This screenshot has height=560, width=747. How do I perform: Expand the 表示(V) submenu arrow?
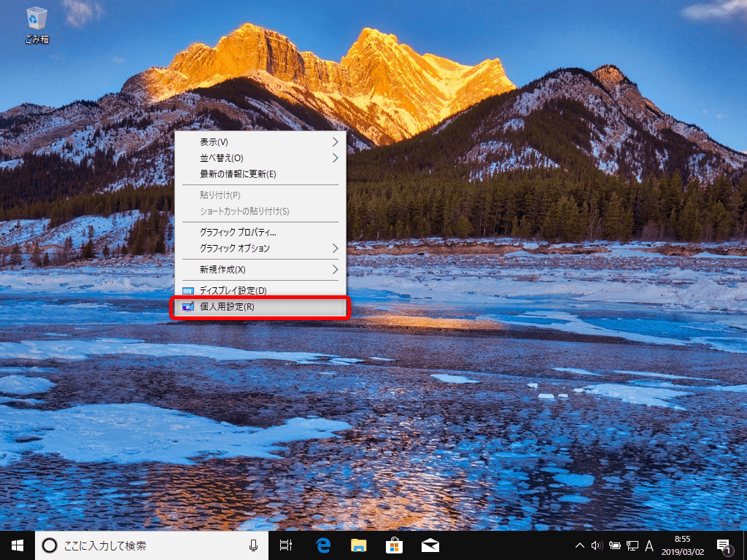336,142
